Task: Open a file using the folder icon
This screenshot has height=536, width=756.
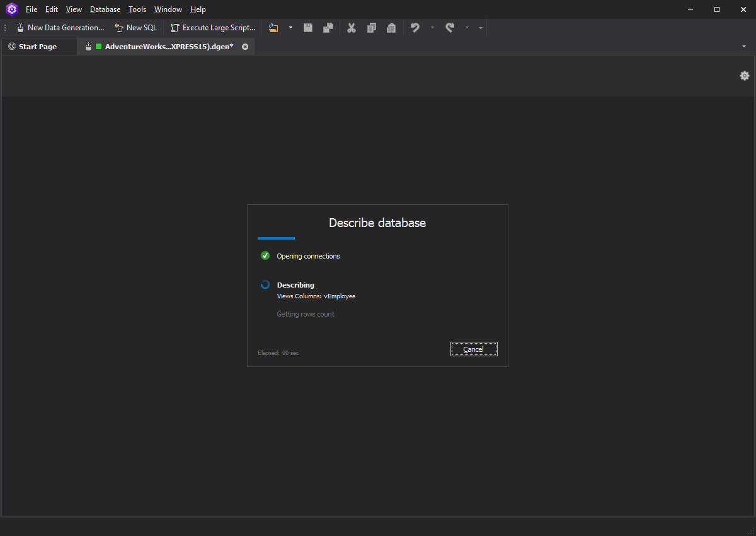Action: pos(273,27)
